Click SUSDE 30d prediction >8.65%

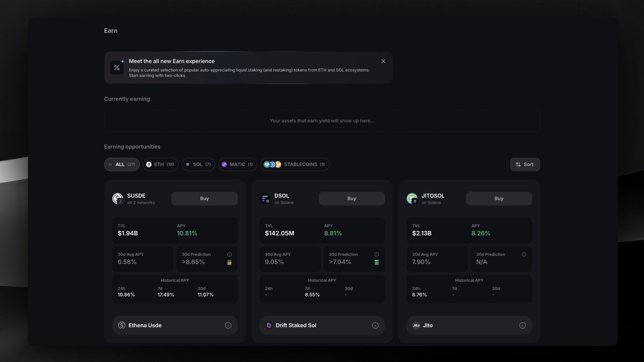click(194, 262)
